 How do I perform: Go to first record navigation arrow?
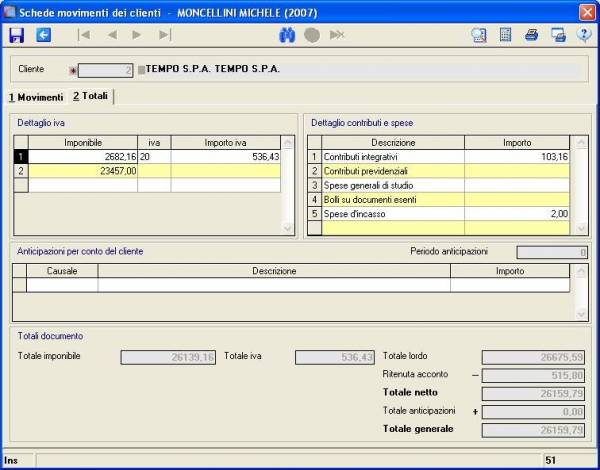[x=84, y=35]
